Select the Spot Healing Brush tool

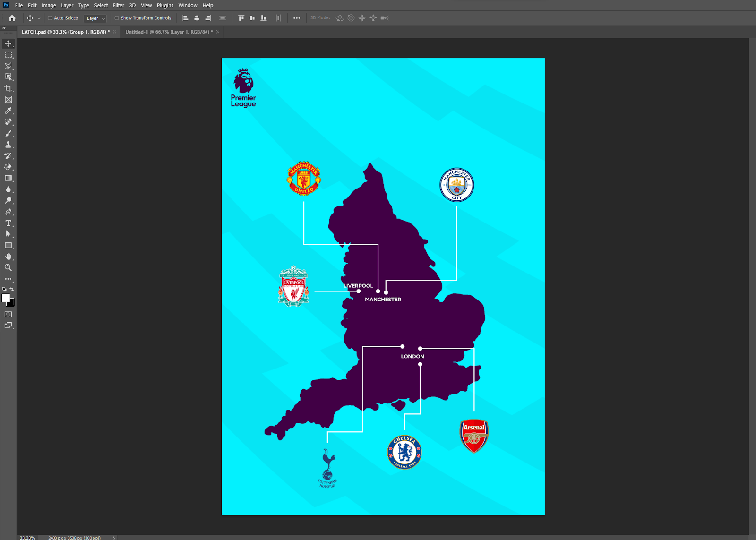9,122
